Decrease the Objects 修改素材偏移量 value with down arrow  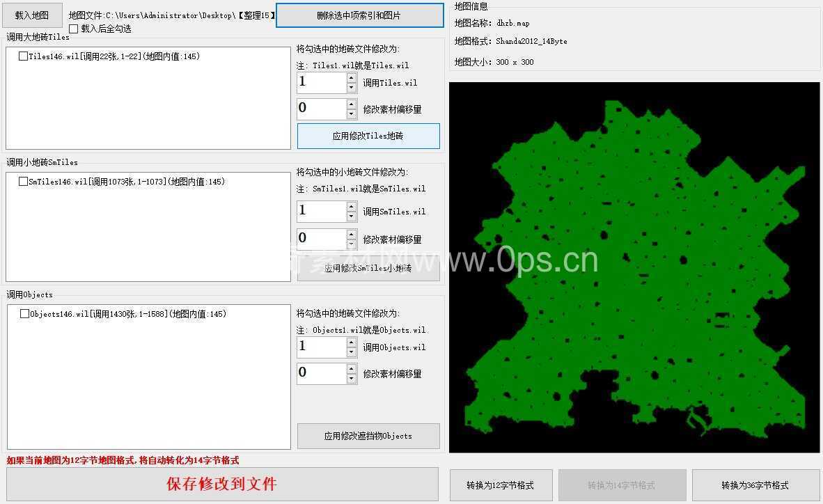tap(352, 379)
